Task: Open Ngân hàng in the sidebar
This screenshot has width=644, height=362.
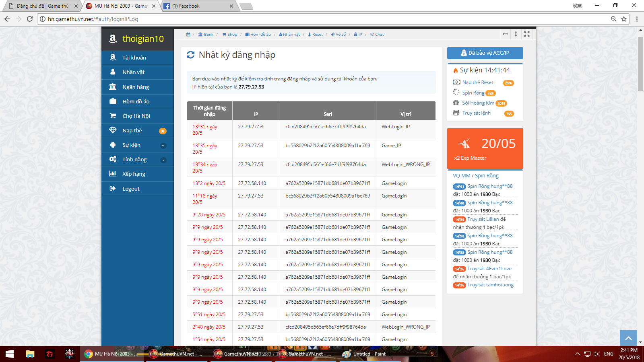Action: 136,87
